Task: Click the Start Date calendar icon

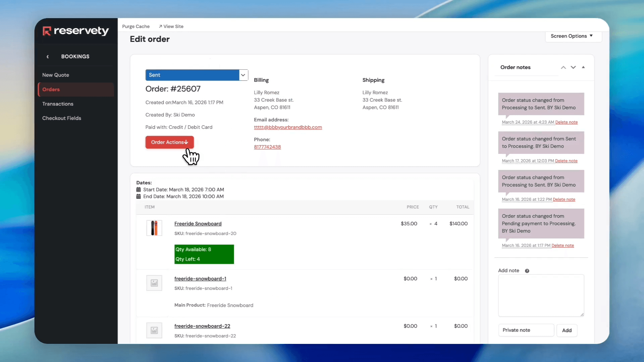Action: (x=139, y=190)
